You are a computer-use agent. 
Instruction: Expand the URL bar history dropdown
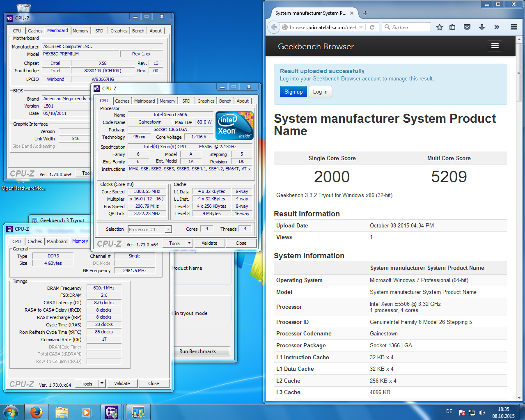click(361, 28)
